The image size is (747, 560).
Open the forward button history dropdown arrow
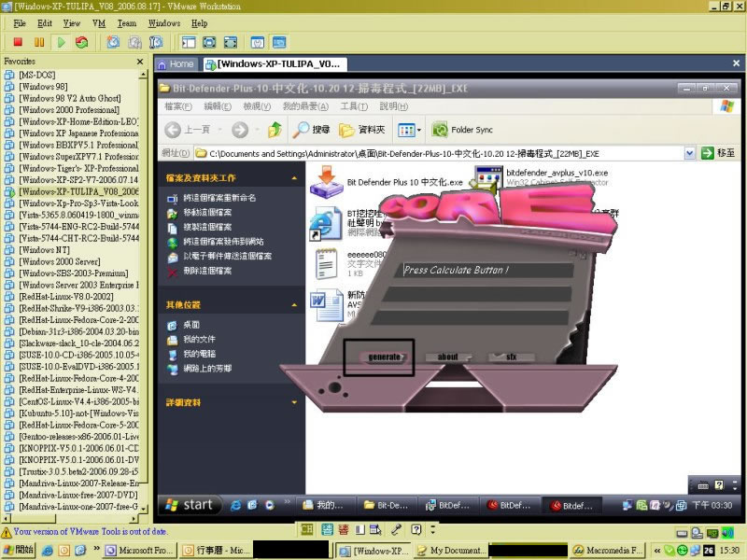pyautogui.click(x=257, y=130)
